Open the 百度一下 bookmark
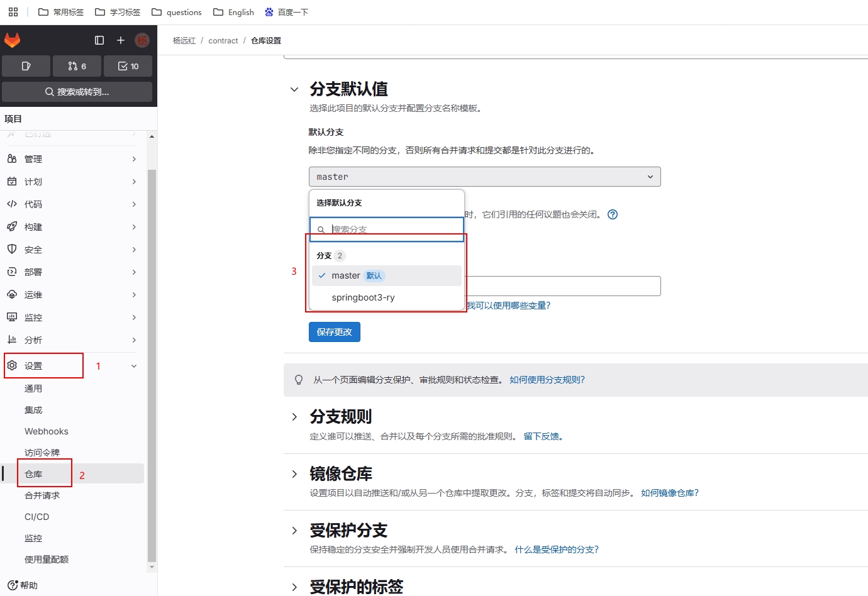 tap(286, 12)
